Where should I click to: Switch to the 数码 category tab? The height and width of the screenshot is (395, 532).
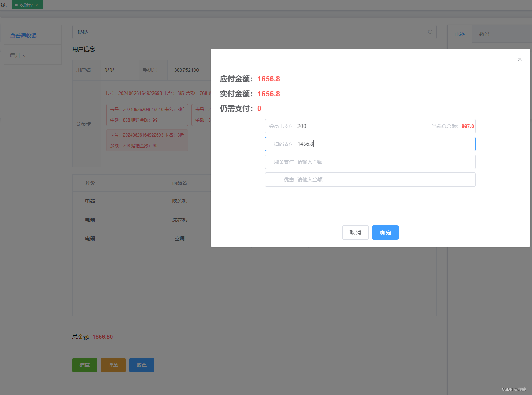(484, 34)
